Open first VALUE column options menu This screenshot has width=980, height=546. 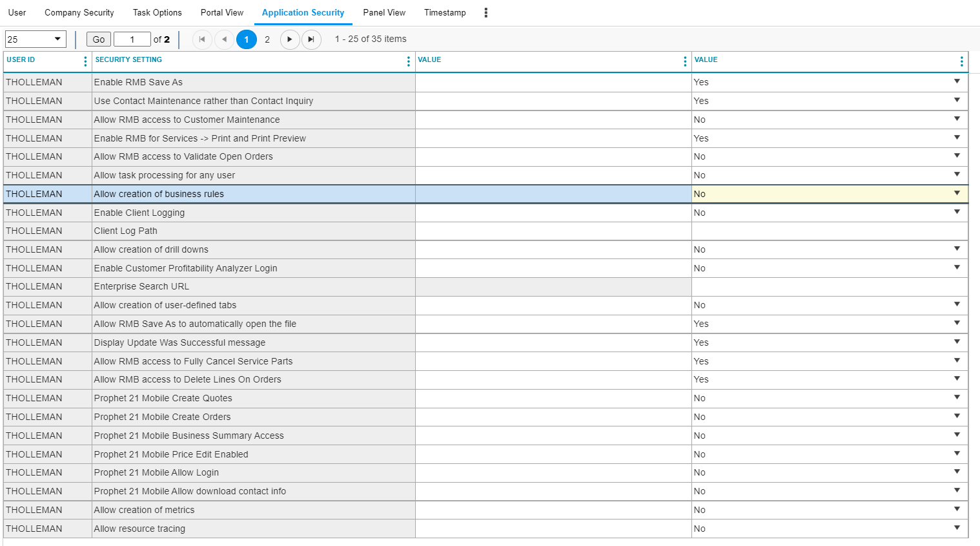pyautogui.click(x=685, y=61)
